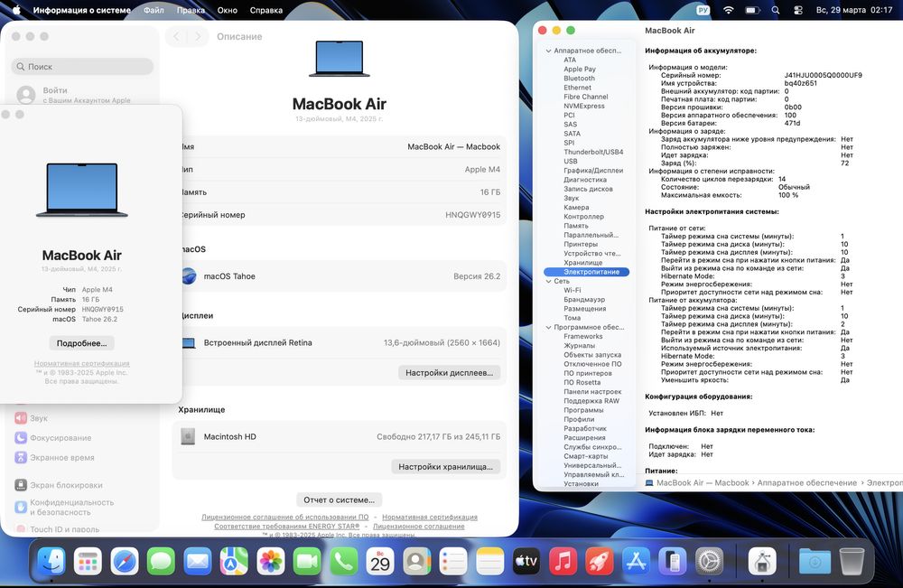Click the date and time in menu bar

854,10
